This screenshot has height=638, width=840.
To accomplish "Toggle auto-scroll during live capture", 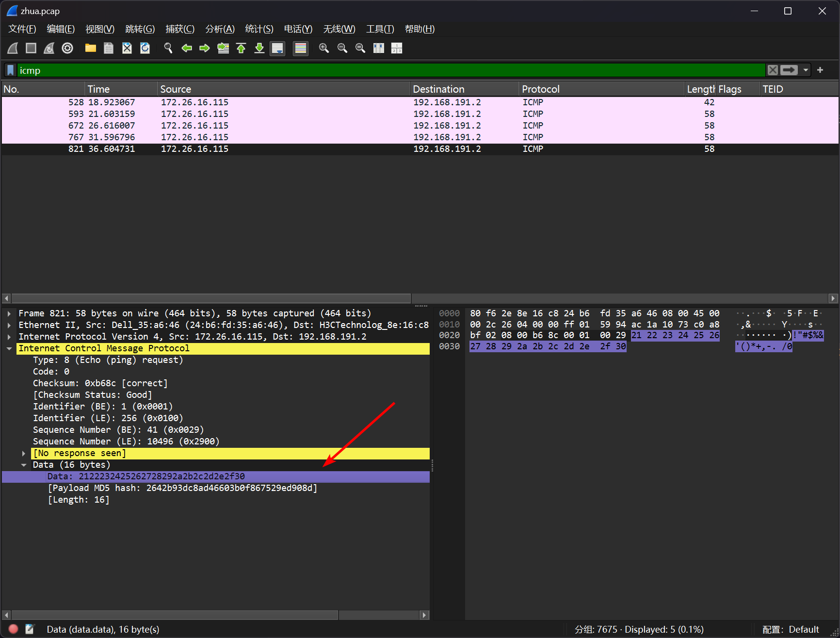I will click(x=277, y=48).
